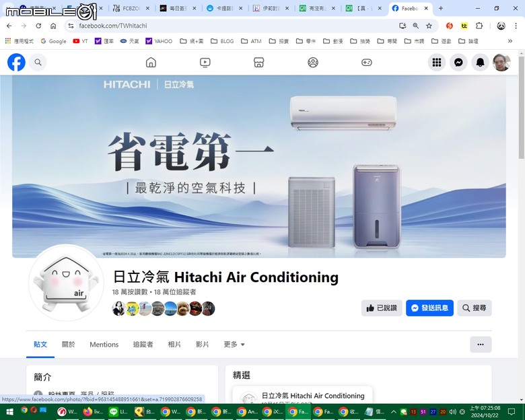Show more bookmarks with the double chevron
The height and width of the screenshot is (420, 525).
pos(510,41)
